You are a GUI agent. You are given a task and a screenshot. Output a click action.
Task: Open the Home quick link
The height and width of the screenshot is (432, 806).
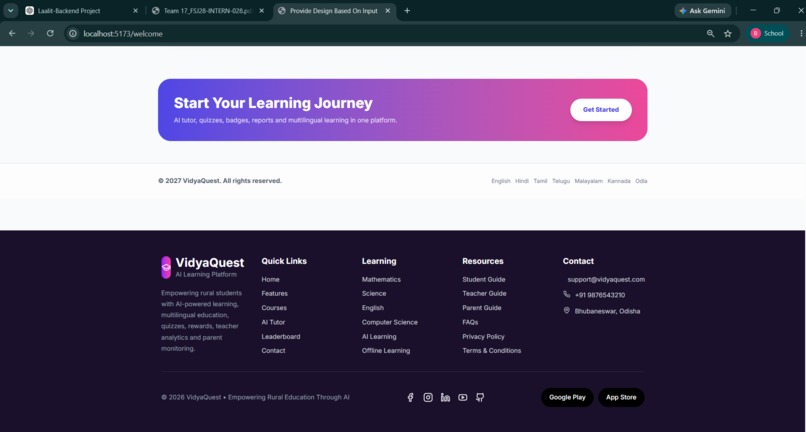point(270,279)
